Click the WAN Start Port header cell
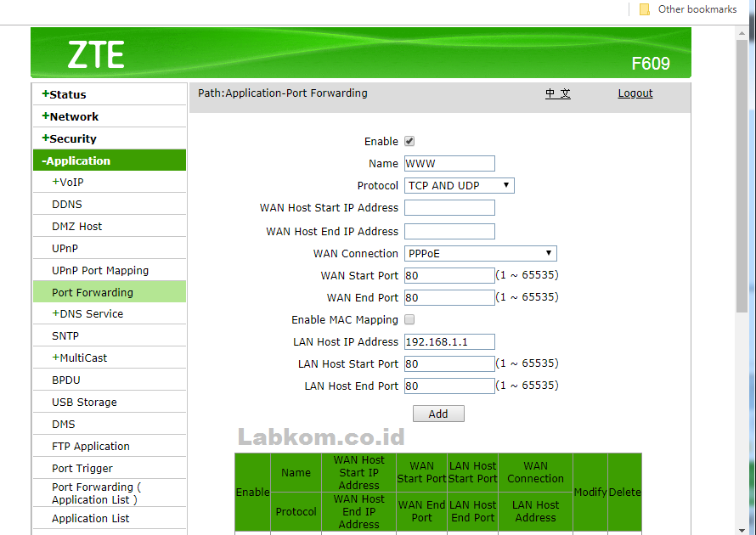The image size is (756, 535). click(422, 472)
